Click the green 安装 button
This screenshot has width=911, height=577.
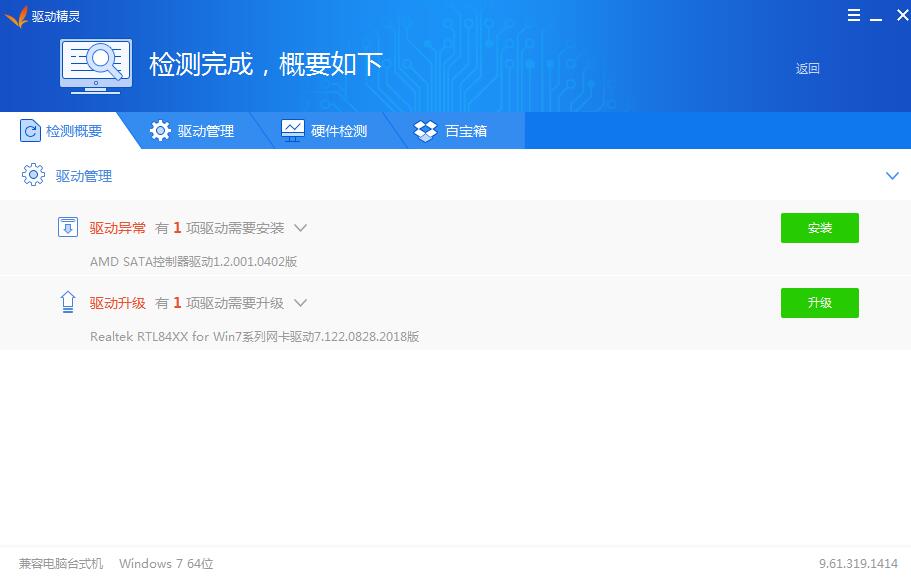point(819,228)
